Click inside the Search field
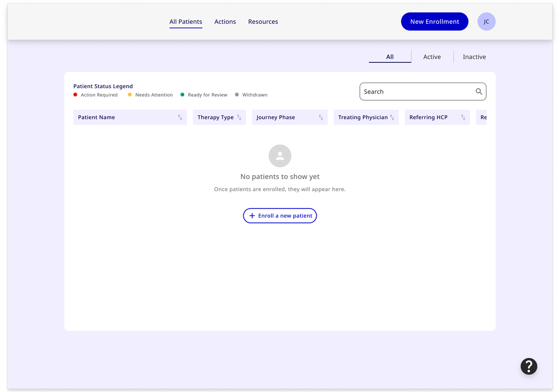 click(x=411, y=91)
